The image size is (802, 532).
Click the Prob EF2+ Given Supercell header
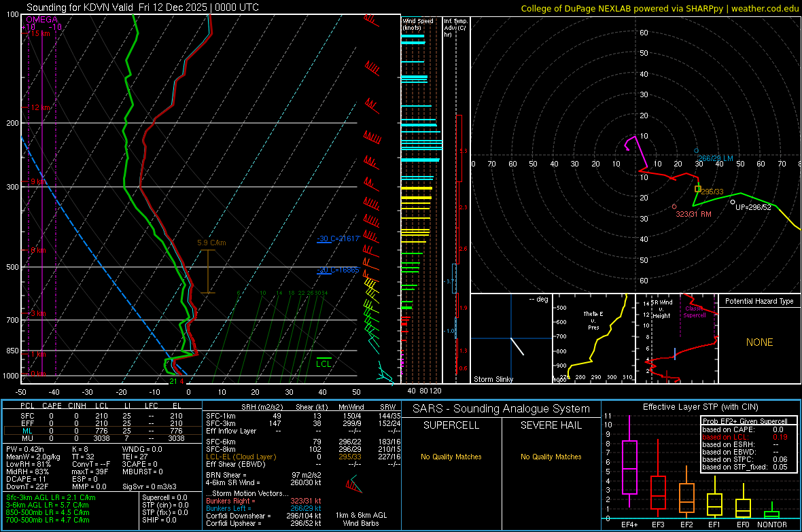click(x=745, y=421)
